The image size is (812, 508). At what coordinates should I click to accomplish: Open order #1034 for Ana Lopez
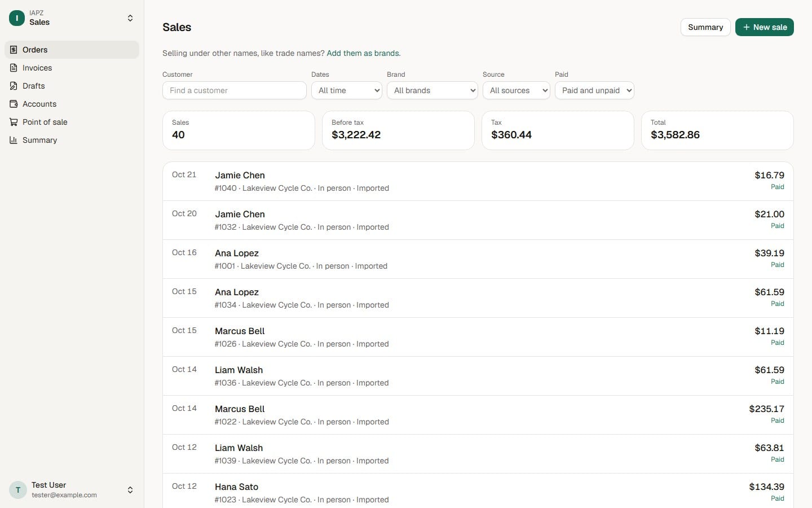(478, 298)
